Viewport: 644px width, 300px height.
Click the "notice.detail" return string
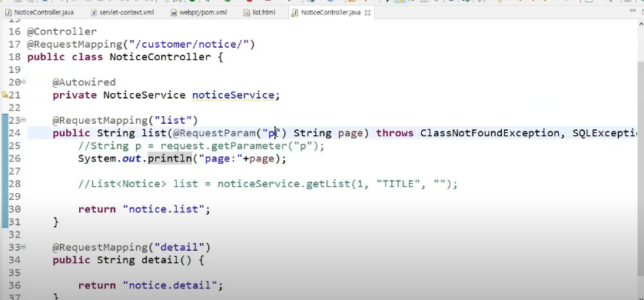(x=170, y=285)
